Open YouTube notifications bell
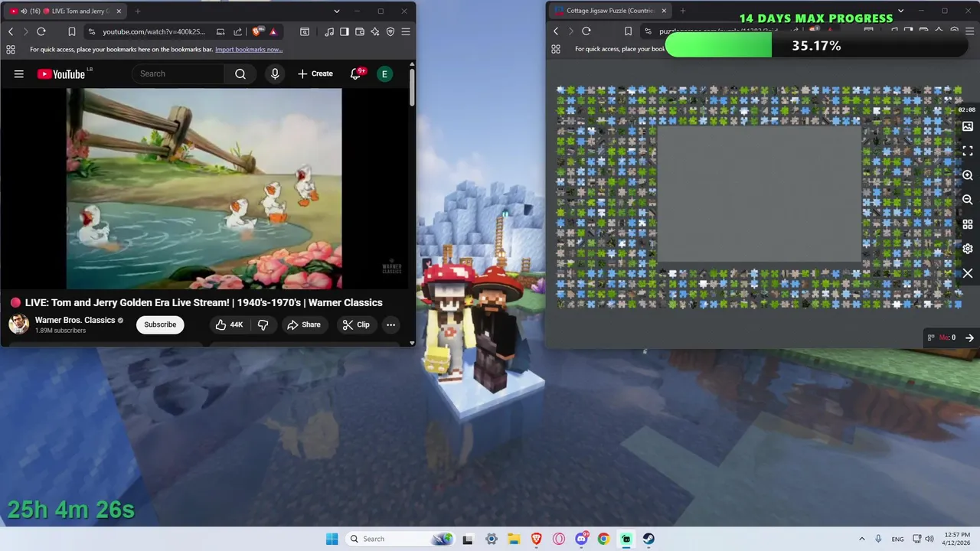 click(x=356, y=73)
